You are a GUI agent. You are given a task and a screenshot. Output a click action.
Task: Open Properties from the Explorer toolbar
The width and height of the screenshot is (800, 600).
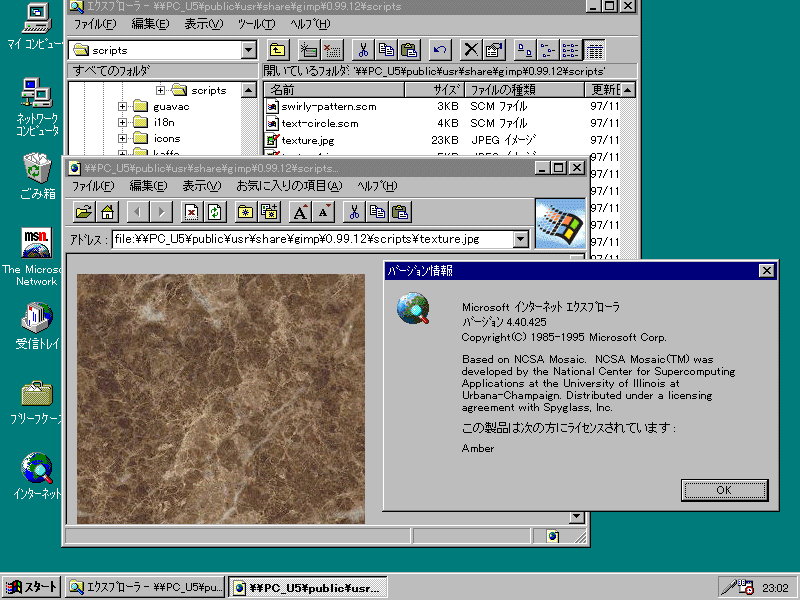pos(493,50)
